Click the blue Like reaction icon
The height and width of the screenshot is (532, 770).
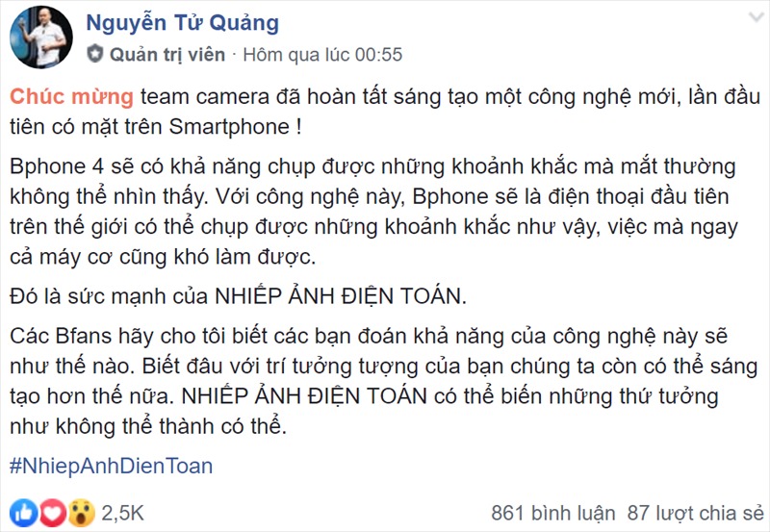tap(23, 513)
